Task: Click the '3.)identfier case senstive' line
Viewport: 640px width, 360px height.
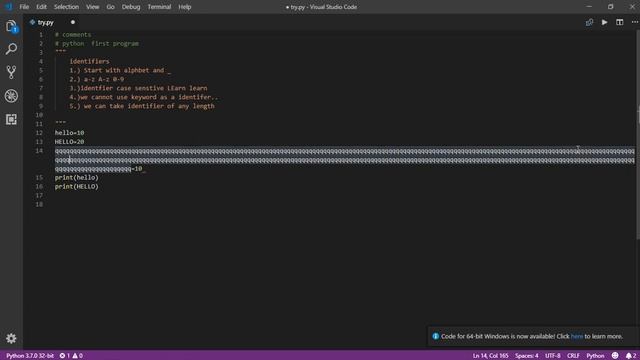Action: pos(138,88)
